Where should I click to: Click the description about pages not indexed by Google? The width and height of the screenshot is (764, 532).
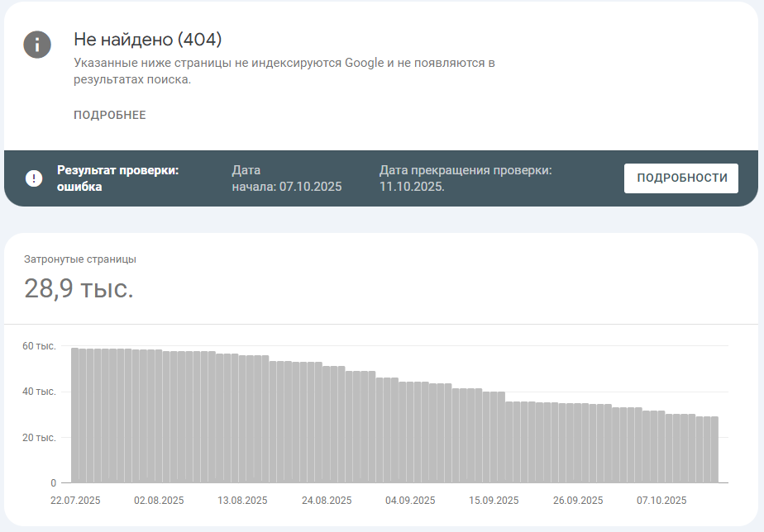point(284,71)
